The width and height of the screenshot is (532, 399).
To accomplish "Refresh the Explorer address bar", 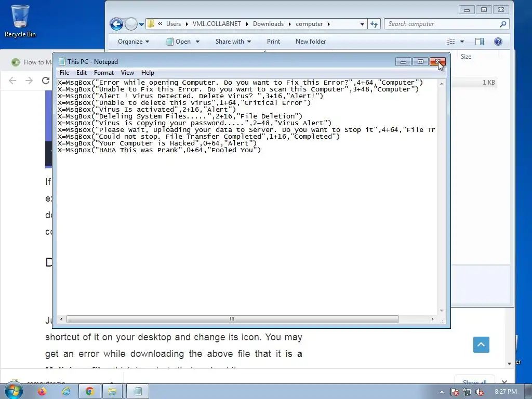I will point(374,24).
